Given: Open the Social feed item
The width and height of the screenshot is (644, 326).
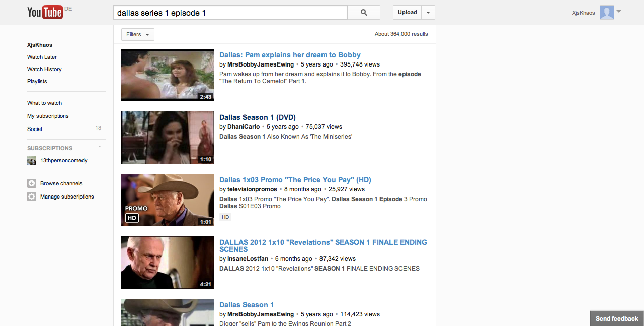Looking at the screenshot, I should (35, 129).
